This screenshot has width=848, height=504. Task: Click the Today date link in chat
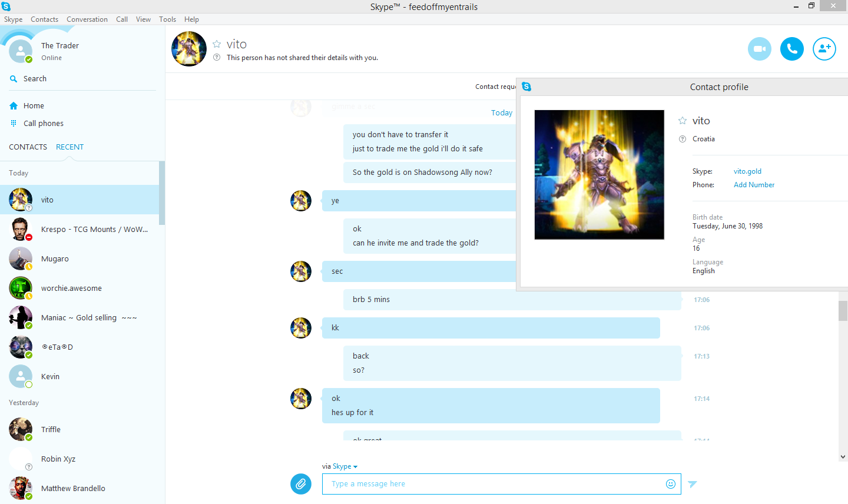pyautogui.click(x=502, y=113)
